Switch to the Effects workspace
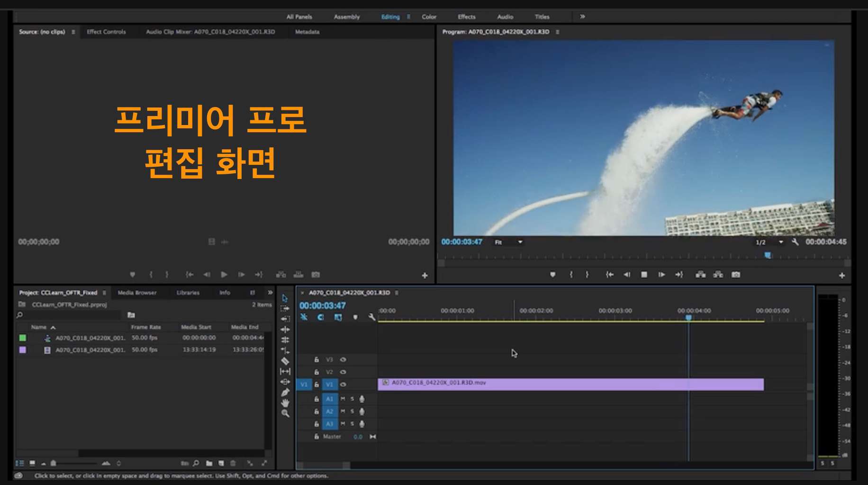Viewport: 868px width, 485px height. coord(467,17)
